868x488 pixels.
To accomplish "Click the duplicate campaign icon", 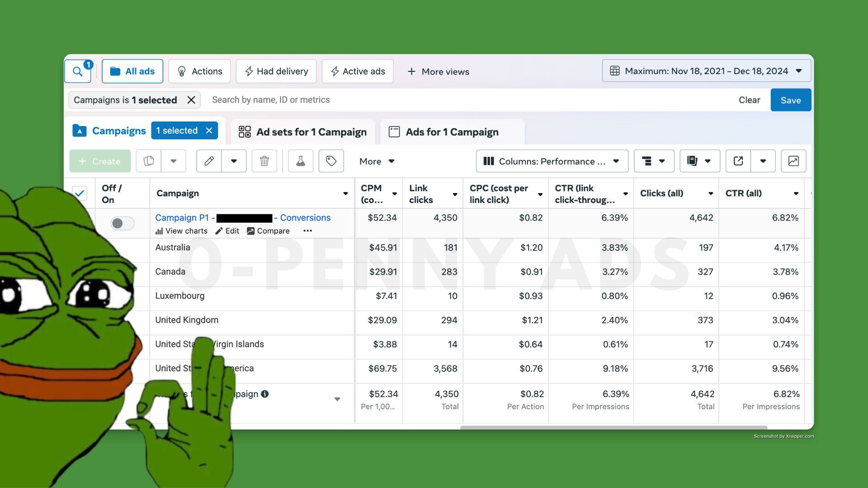I will [x=149, y=161].
